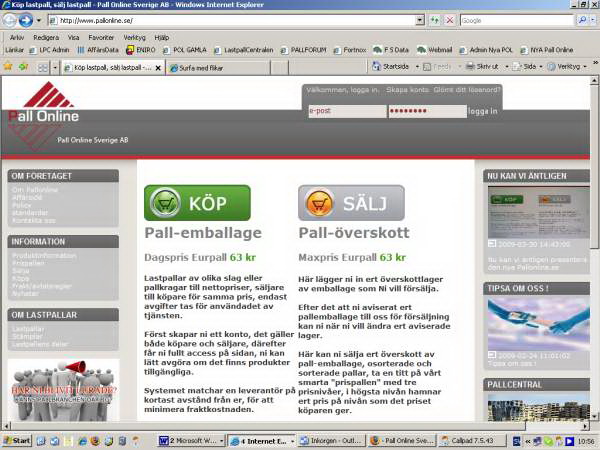Open the tab list dropdown arrow
Image resolution: width=600 pixels, height=450 pixels.
[x=55, y=68]
